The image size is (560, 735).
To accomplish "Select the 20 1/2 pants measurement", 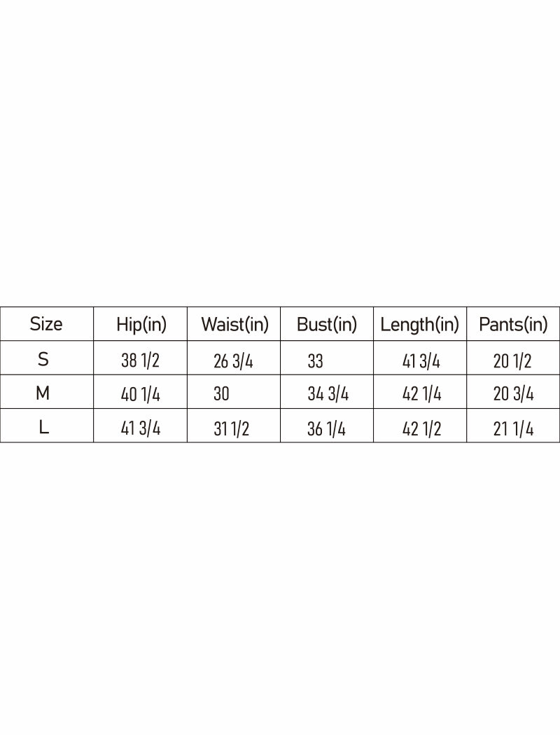I will [512, 361].
